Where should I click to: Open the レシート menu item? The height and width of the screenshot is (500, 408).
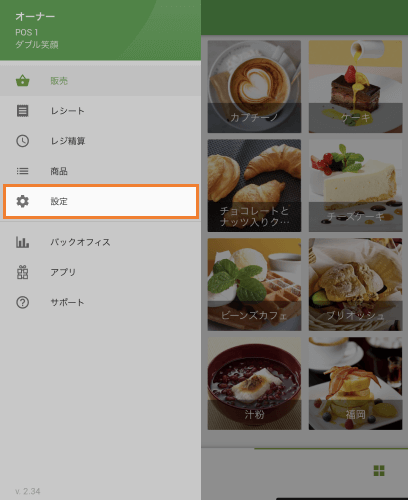(x=100, y=111)
